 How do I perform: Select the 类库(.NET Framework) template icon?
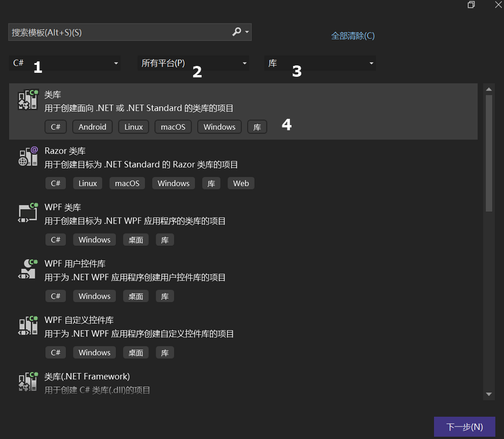(x=28, y=382)
